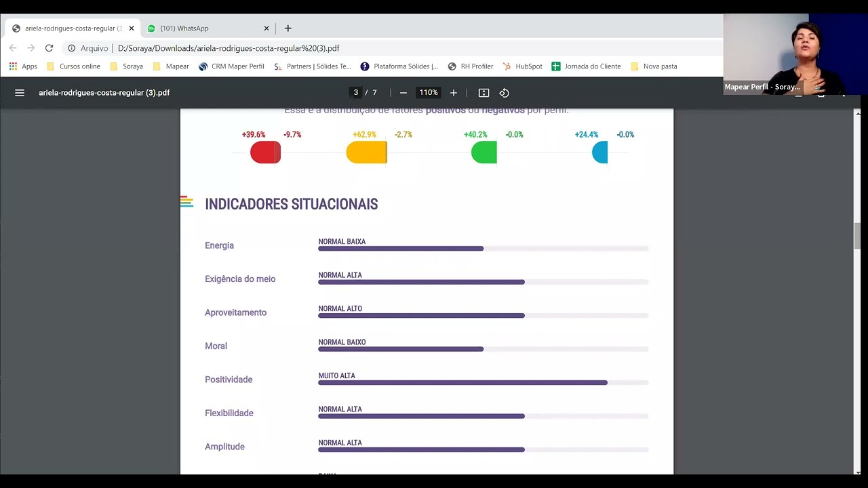The image size is (868, 488).
Task: Open a new tab with plus icon
Action: coord(288,28)
